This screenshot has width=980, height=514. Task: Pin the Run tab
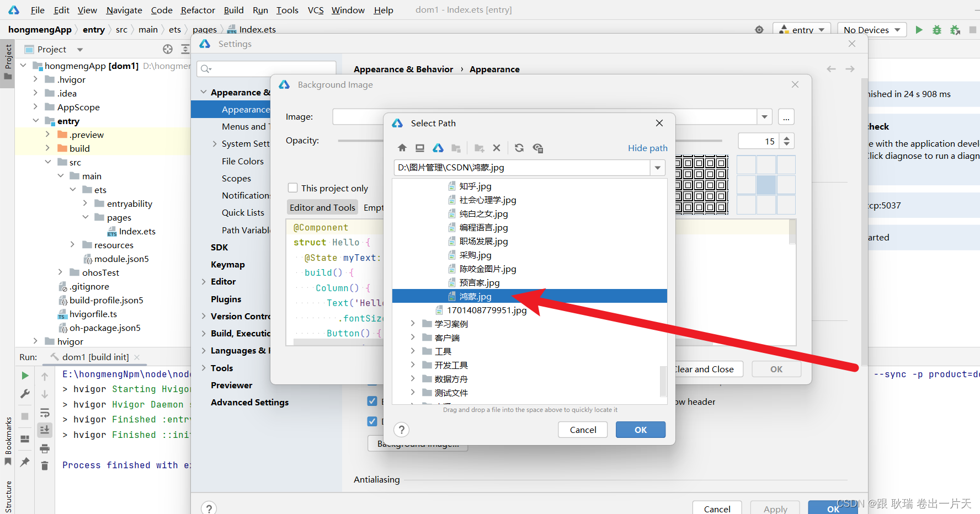point(25,462)
